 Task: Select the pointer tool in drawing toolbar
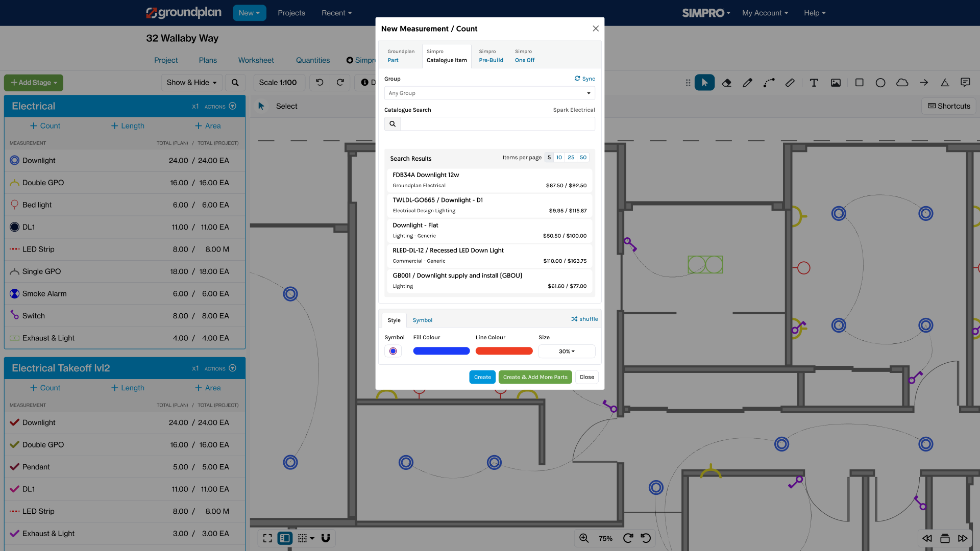point(704,83)
